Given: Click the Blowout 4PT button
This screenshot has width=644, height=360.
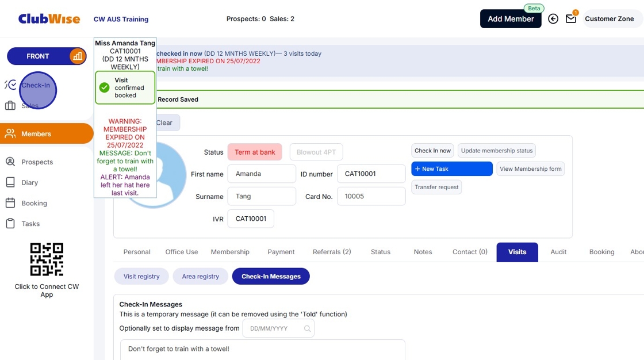Looking at the screenshot, I should pos(316,152).
